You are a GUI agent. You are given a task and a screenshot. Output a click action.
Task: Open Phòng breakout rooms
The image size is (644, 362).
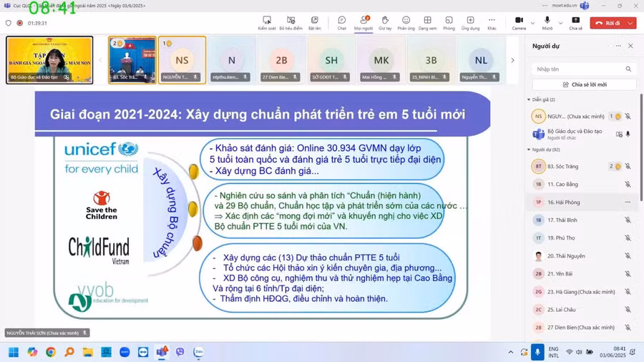coord(449,21)
